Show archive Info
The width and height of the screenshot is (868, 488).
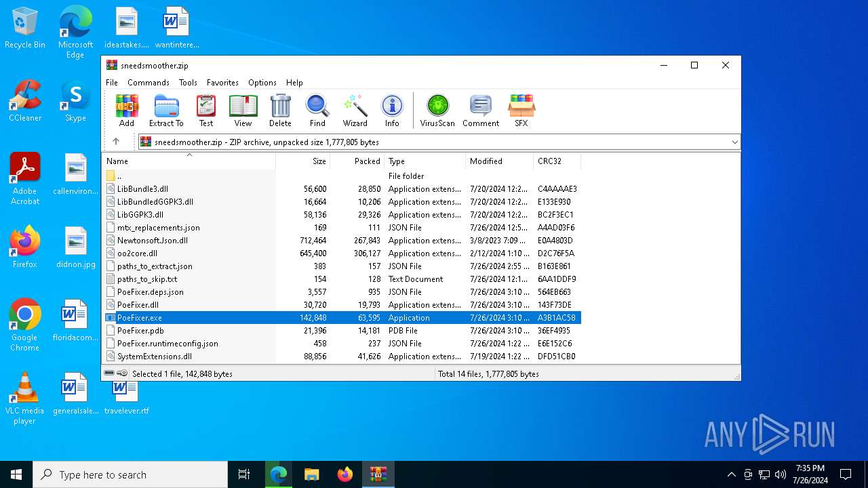coord(392,111)
